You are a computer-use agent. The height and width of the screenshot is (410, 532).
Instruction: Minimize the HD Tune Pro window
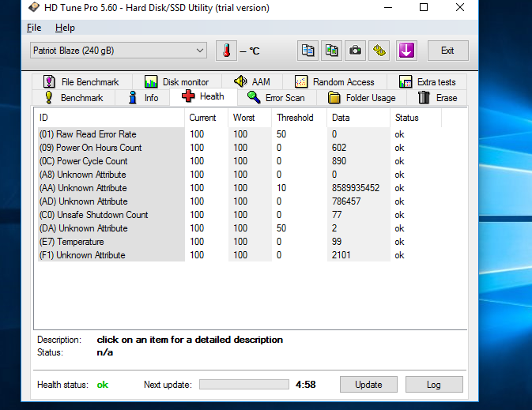click(388, 7)
